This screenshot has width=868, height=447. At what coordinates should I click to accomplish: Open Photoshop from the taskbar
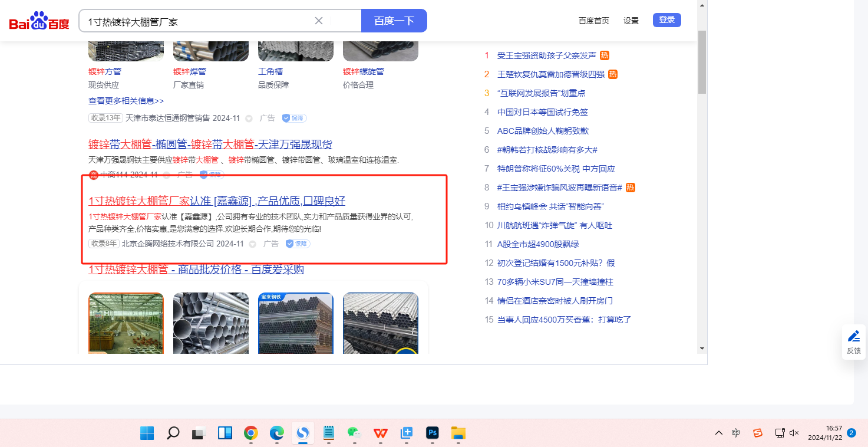coord(433,433)
